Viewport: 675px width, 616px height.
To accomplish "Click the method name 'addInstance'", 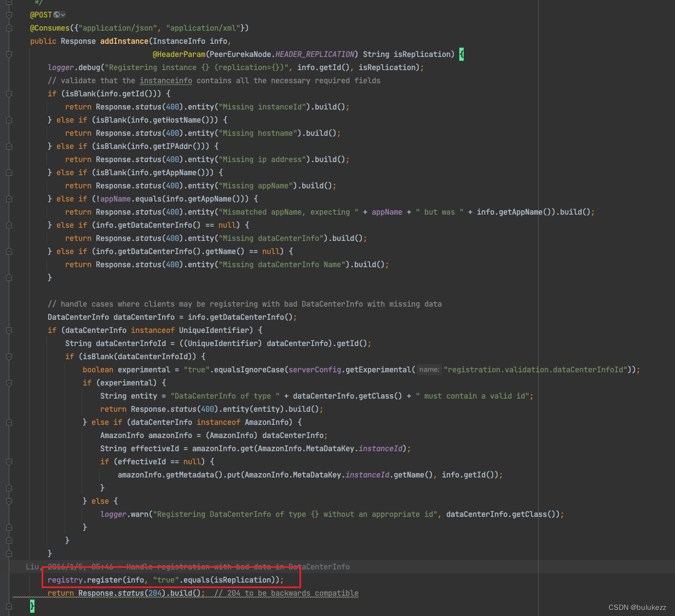I will (124, 41).
